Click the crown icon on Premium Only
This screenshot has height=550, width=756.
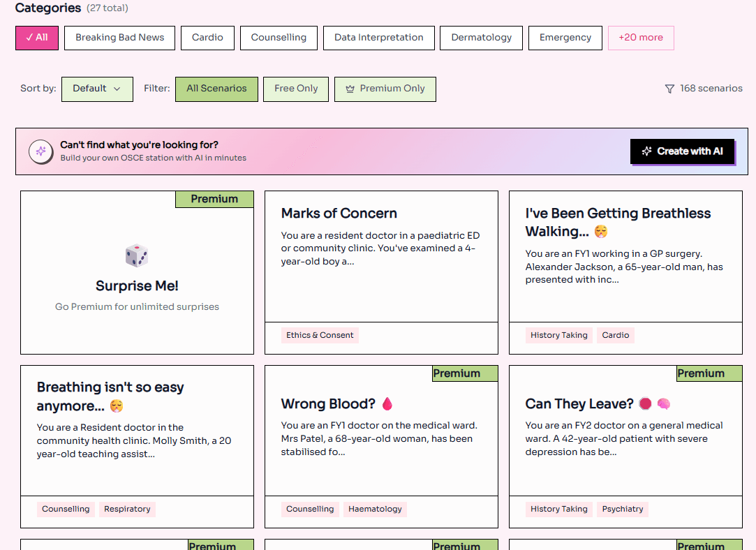(x=350, y=89)
